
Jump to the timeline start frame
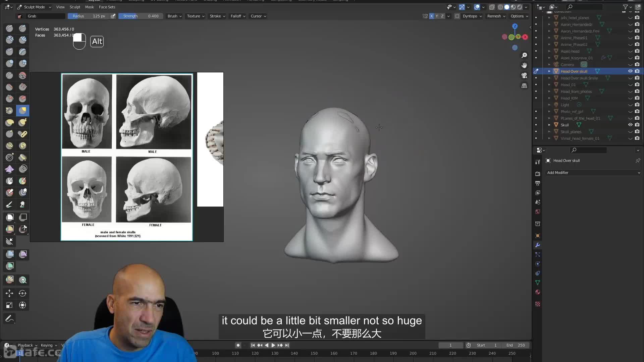[x=253, y=345]
